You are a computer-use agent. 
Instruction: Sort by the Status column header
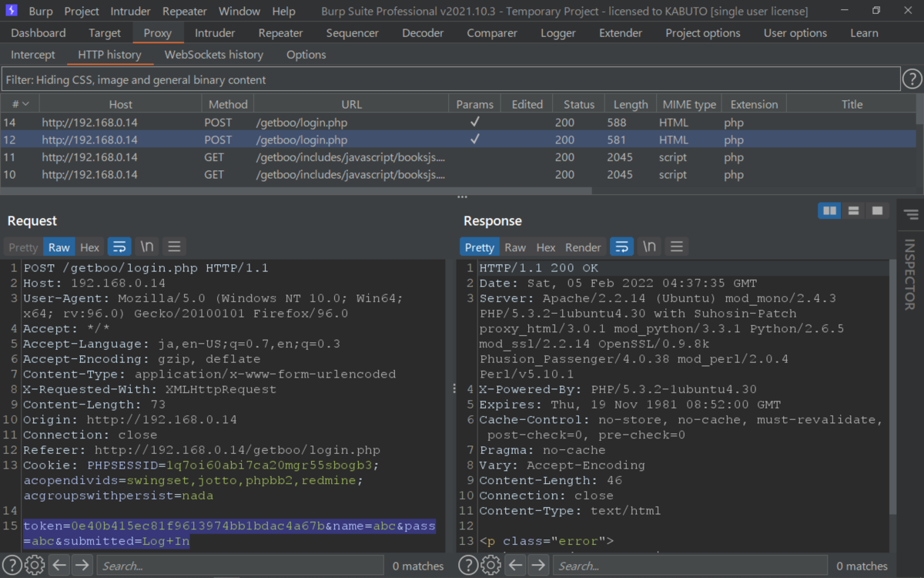click(579, 104)
